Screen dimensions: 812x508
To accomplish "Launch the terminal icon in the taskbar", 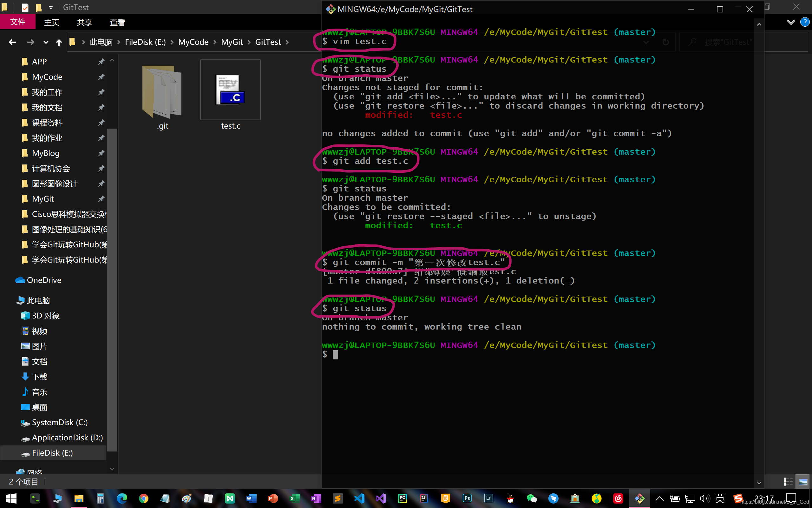I will click(35, 498).
